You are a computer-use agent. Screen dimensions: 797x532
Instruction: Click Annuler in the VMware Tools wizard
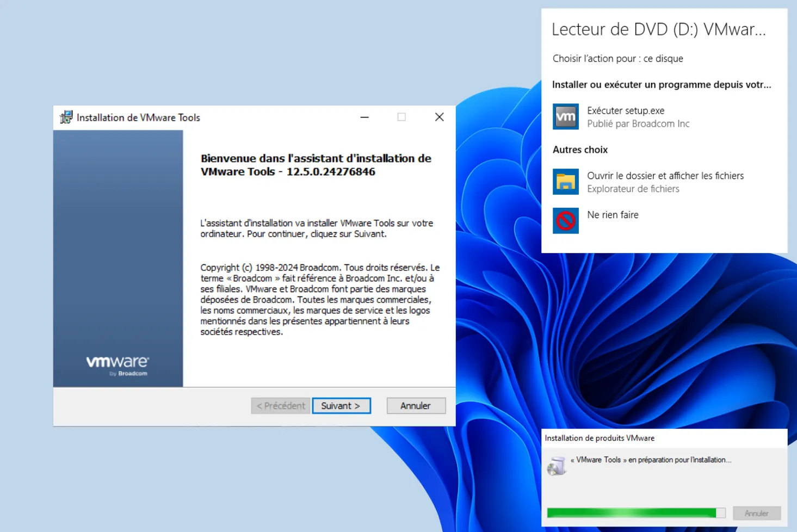pos(416,406)
